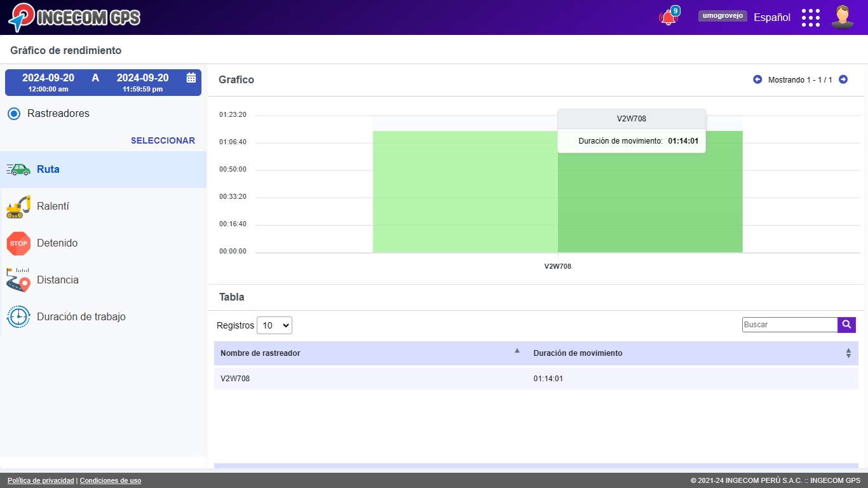Open the apps grid menu
Screen dimensions: 868x488
coord(810,18)
